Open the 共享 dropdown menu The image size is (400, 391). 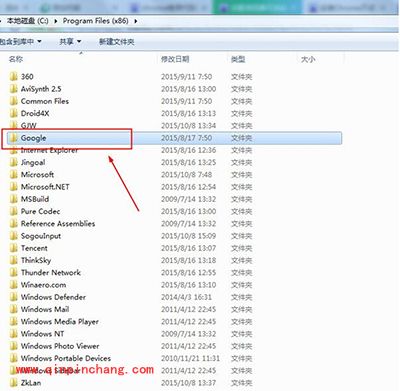[70, 42]
